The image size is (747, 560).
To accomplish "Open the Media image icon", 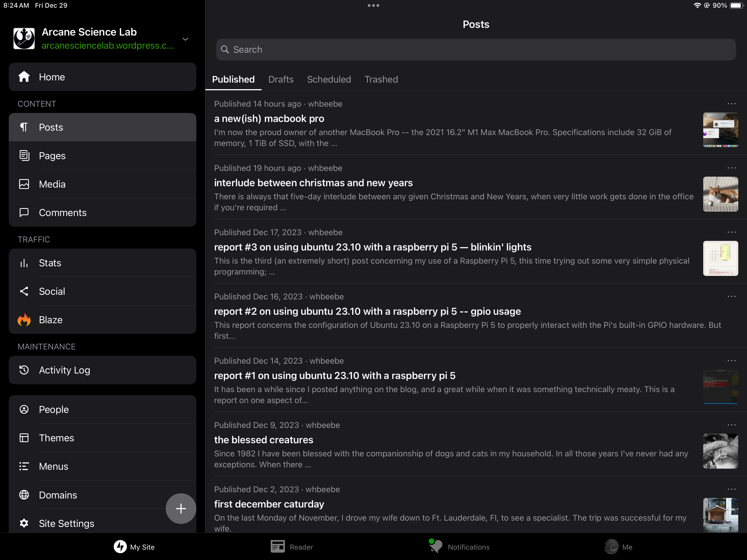I will (24, 184).
